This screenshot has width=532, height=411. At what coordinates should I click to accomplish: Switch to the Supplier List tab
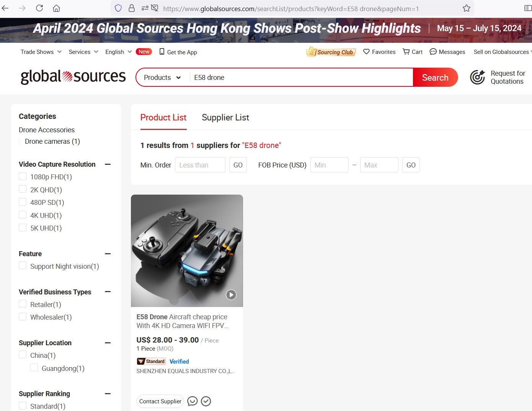tap(225, 117)
